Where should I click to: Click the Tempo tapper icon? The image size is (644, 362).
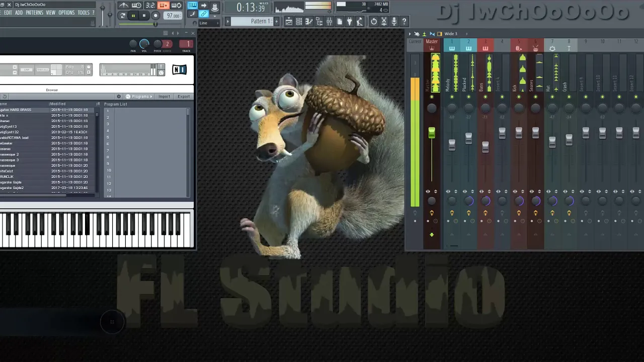point(360,22)
